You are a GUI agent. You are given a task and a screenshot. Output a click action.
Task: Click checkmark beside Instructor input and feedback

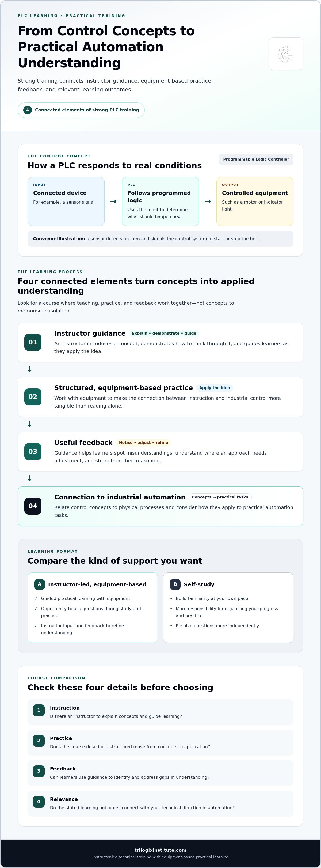click(x=36, y=626)
